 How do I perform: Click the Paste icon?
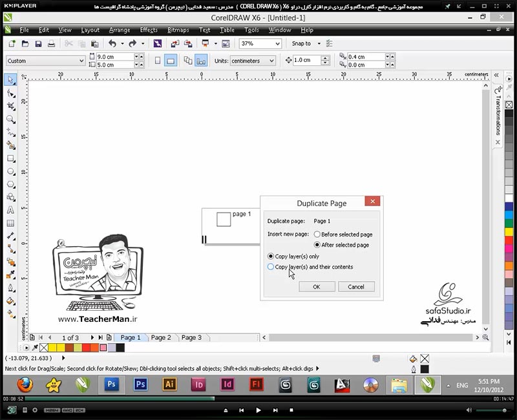click(x=94, y=43)
